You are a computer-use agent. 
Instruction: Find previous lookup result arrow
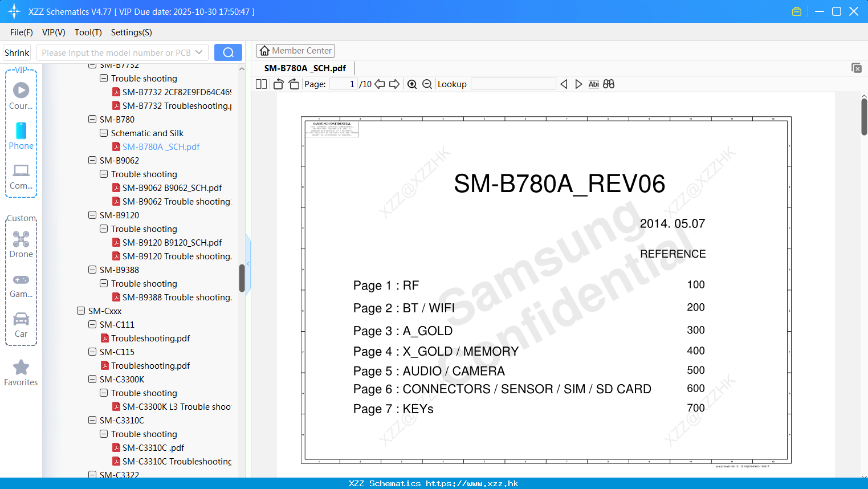click(x=564, y=84)
